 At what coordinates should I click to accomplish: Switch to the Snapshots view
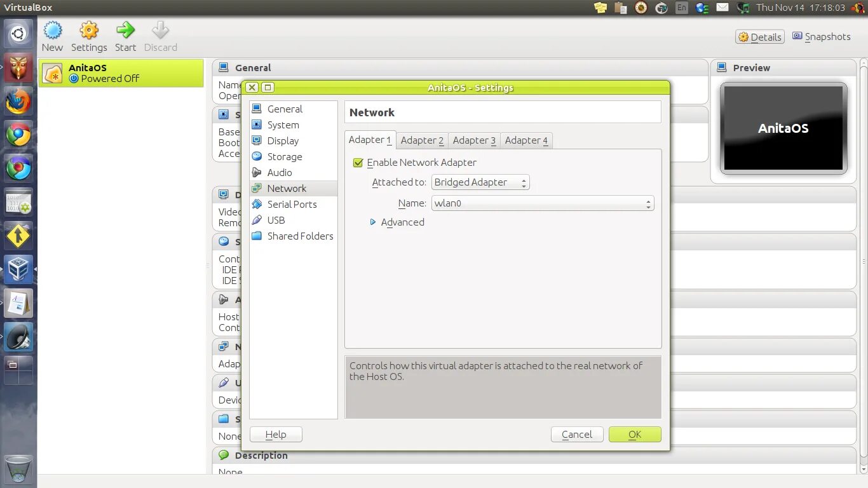[x=822, y=37]
